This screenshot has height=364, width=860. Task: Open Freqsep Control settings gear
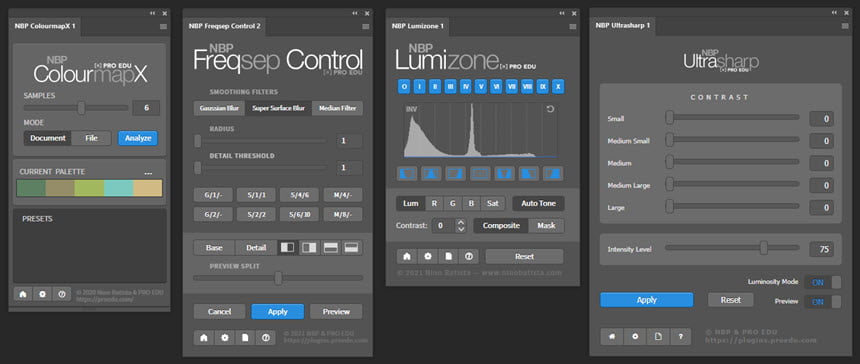pos(224,338)
